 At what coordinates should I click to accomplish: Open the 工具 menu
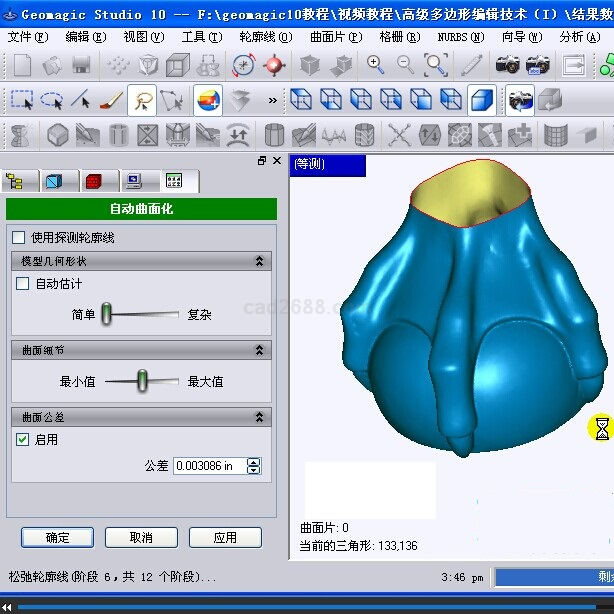201,37
